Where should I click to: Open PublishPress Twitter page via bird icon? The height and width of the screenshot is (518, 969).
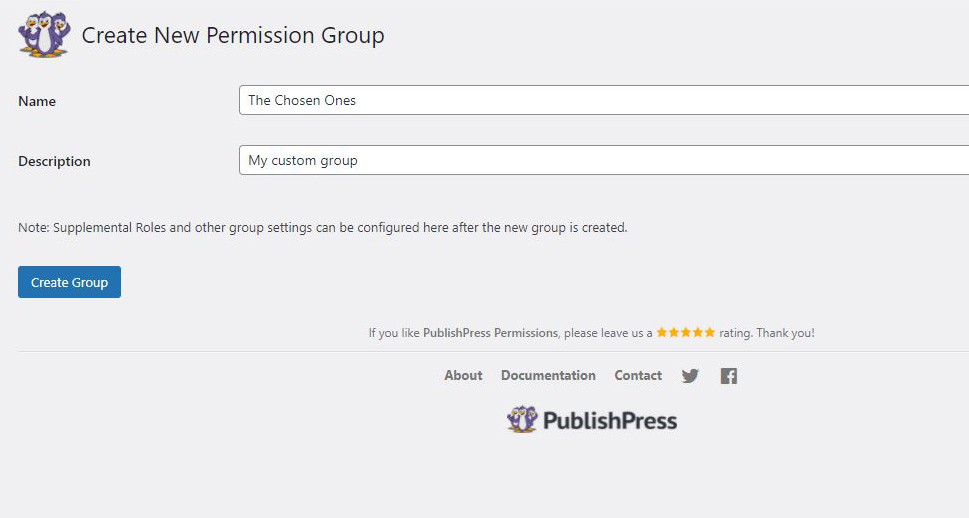(x=690, y=376)
